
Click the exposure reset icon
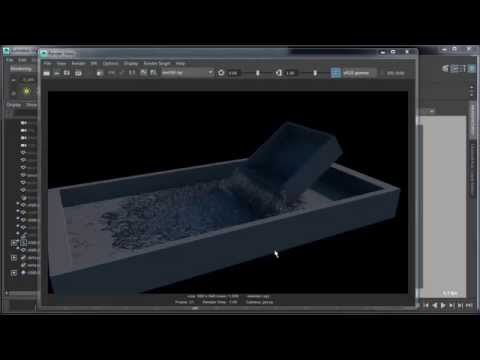(221, 73)
